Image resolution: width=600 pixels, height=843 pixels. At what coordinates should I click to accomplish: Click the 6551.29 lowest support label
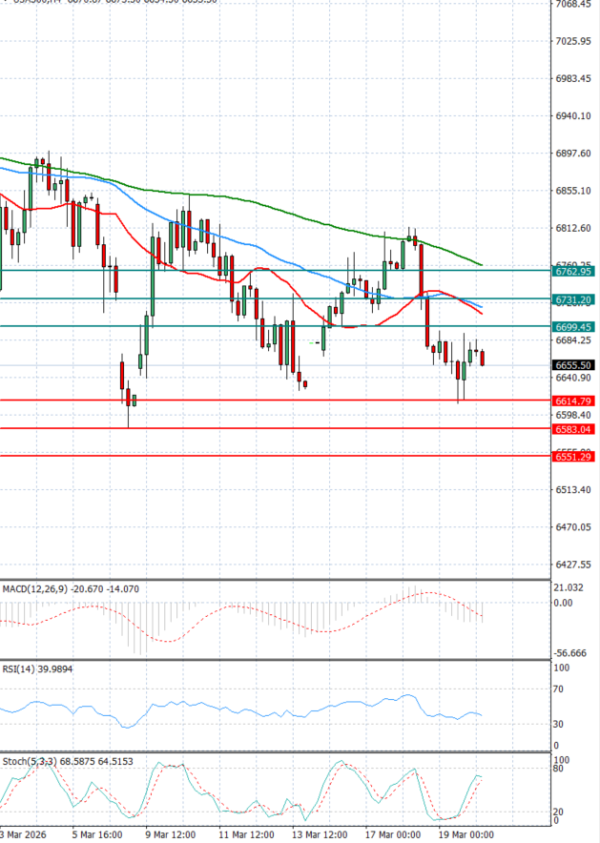click(x=573, y=457)
